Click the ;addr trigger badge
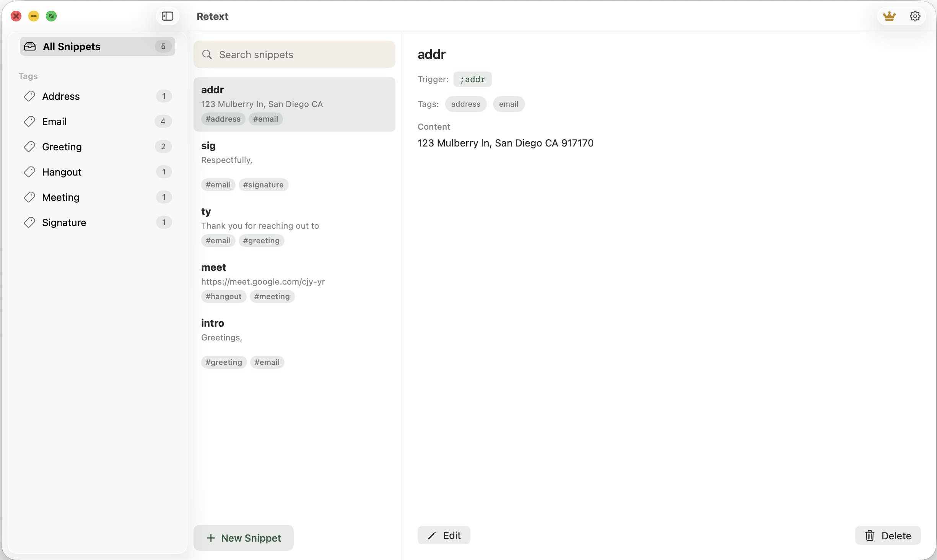This screenshot has height=560, width=937. tap(473, 79)
